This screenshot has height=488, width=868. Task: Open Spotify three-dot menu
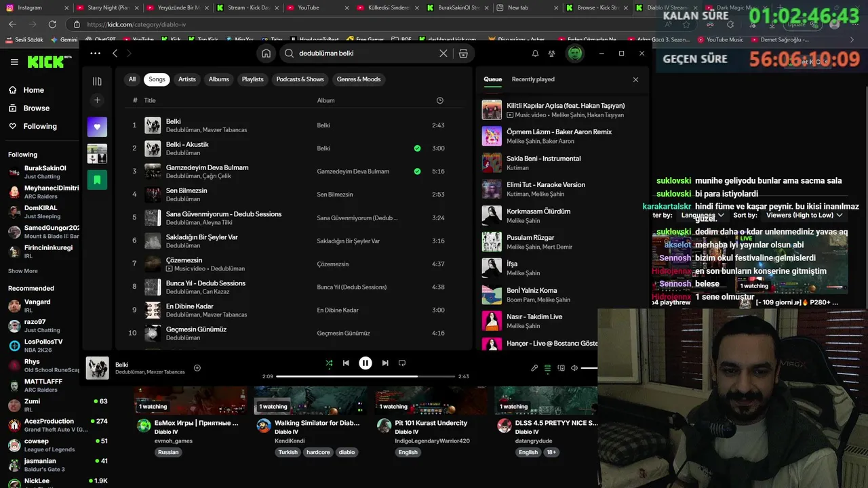pyautogui.click(x=95, y=53)
